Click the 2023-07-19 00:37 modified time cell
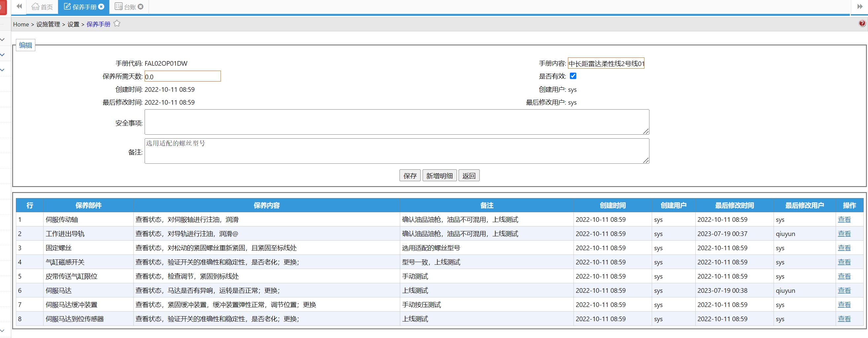This screenshot has width=868, height=338. tap(734, 234)
